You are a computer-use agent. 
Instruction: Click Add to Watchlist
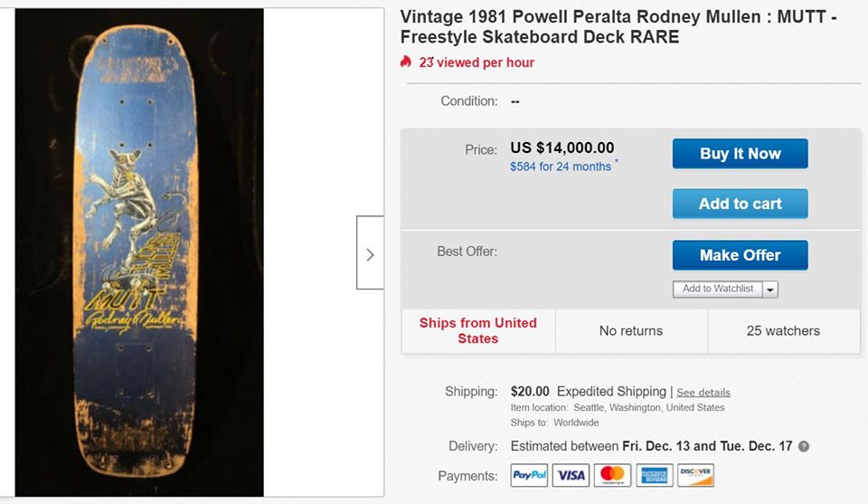click(x=718, y=289)
